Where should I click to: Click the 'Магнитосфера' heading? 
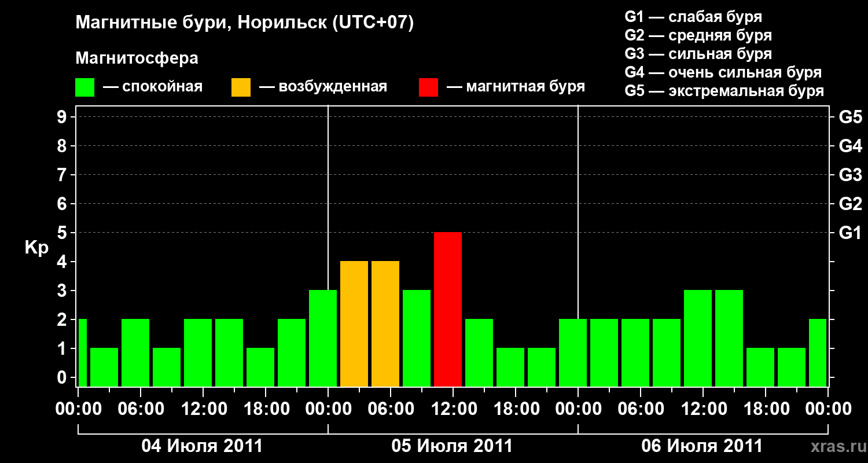tap(137, 58)
